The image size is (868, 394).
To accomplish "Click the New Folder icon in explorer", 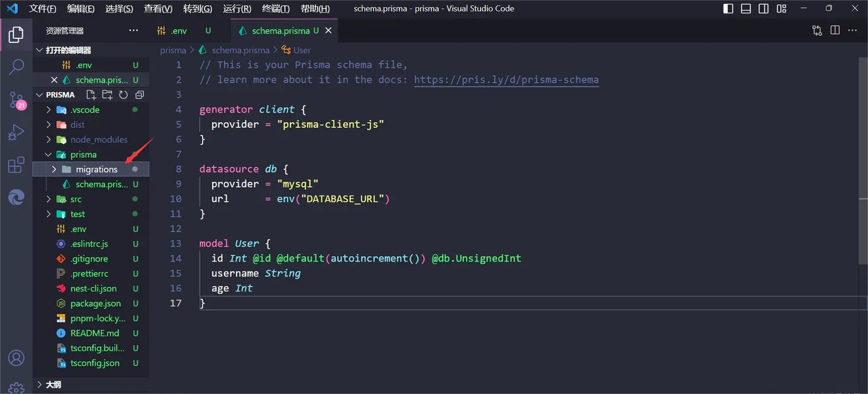I will 107,95.
